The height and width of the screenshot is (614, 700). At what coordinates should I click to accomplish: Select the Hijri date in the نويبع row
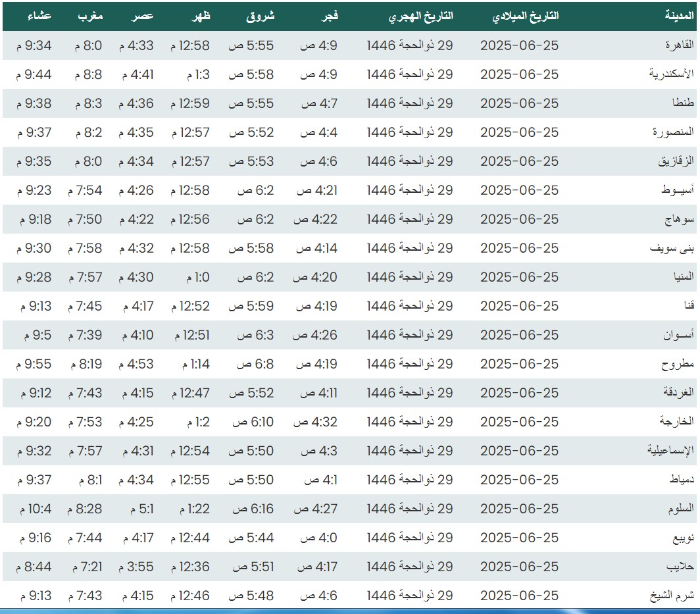click(410, 538)
